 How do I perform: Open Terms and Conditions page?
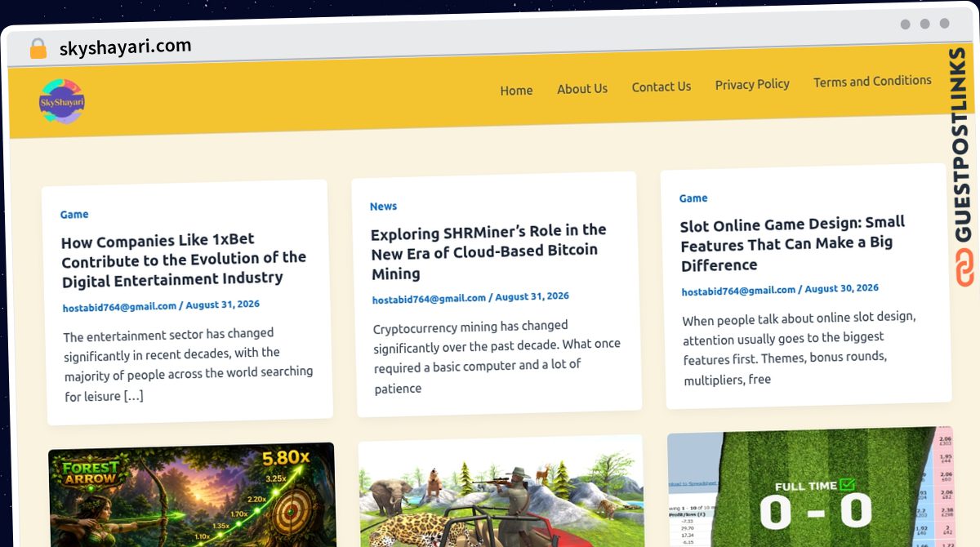click(x=872, y=81)
